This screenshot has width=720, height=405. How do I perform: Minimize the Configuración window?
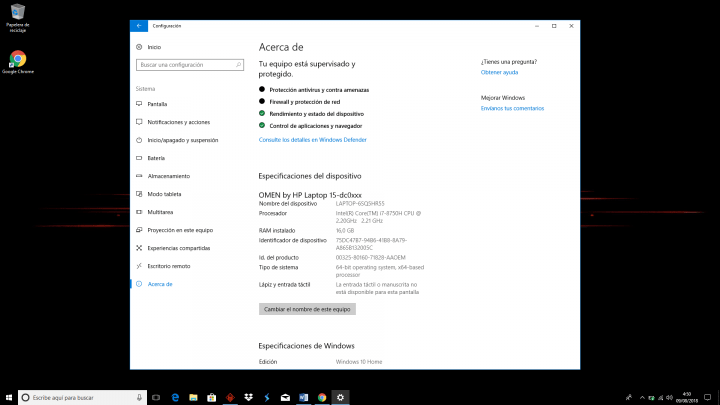click(x=537, y=26)
